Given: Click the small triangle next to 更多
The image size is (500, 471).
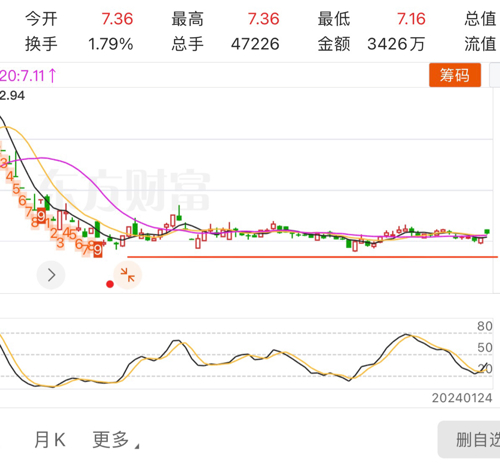Looking at the screenshot, I should tap(137, 446).
